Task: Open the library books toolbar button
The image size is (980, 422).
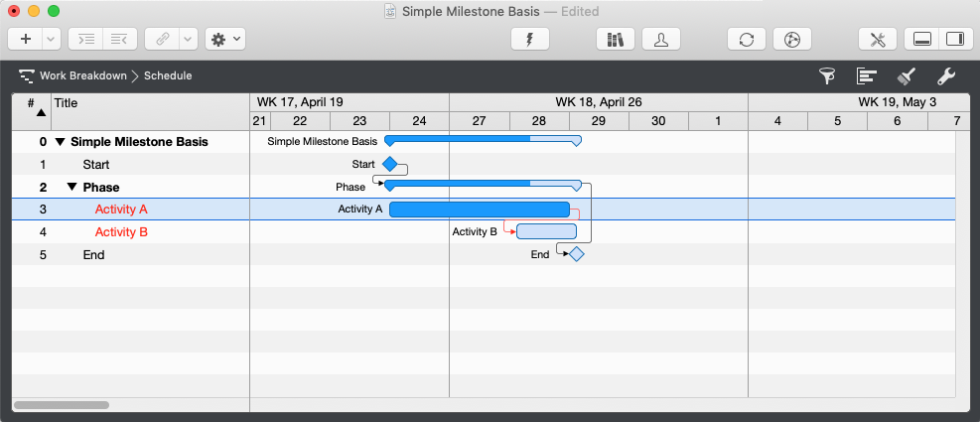Action: [x=615, y=39]
